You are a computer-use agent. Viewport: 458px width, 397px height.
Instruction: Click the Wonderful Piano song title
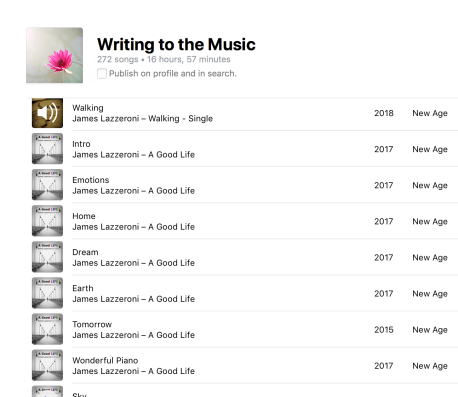click(x=105, y=360)
